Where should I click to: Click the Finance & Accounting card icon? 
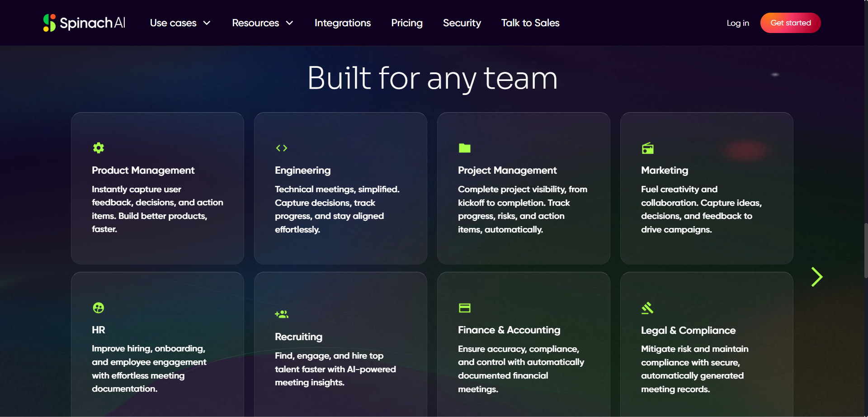[x=465, y=308]
